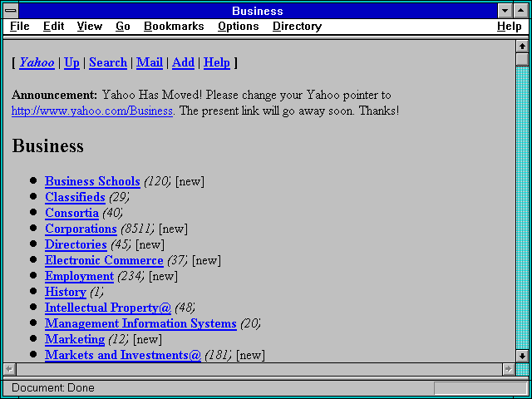The width and height of the screenshot is (532, 399).
Task: Open the Edit menu
Action: coord(53,26)
